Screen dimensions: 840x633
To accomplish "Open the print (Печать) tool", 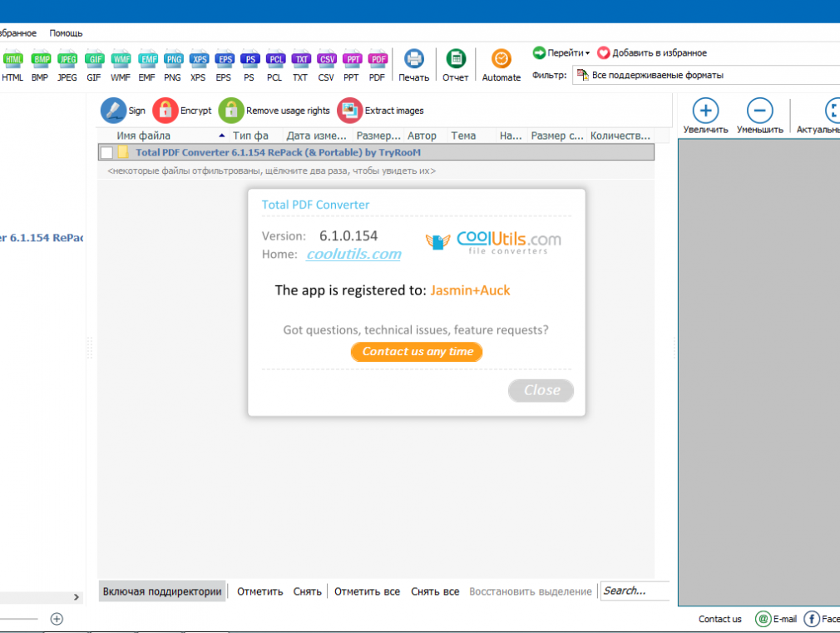I will [413, 66].
